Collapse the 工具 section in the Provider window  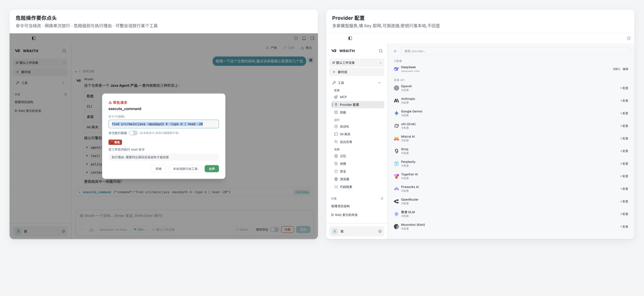click(357, 83)
